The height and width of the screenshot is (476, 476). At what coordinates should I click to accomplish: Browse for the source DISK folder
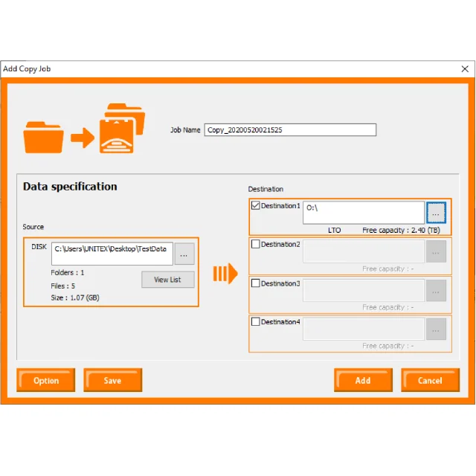coord(184,254)
